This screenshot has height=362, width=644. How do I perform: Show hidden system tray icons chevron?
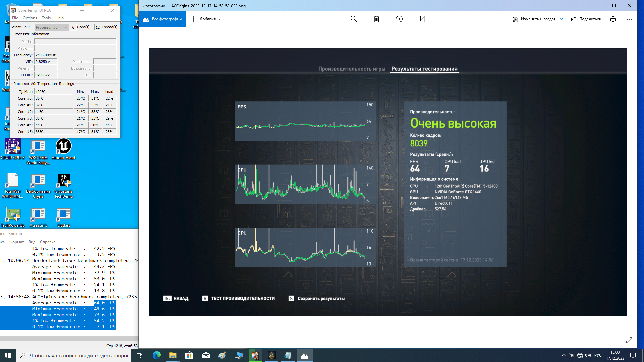[563, 355]
